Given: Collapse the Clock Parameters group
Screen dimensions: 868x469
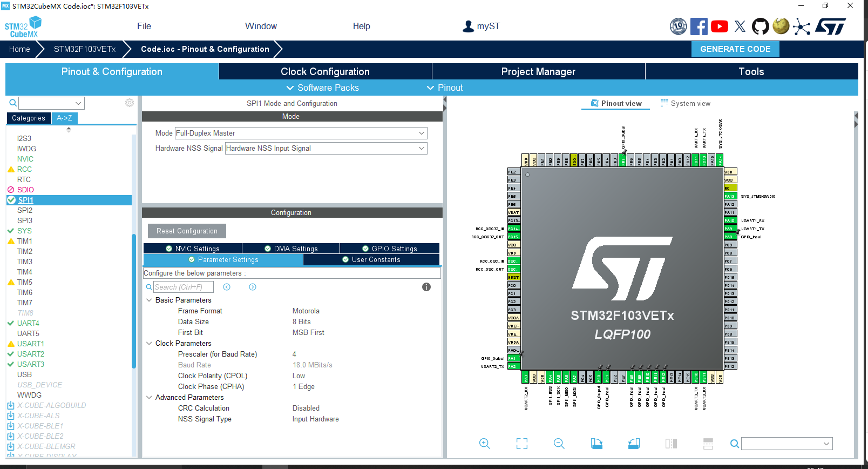Looking at the screenshot, I should point(149,343).
